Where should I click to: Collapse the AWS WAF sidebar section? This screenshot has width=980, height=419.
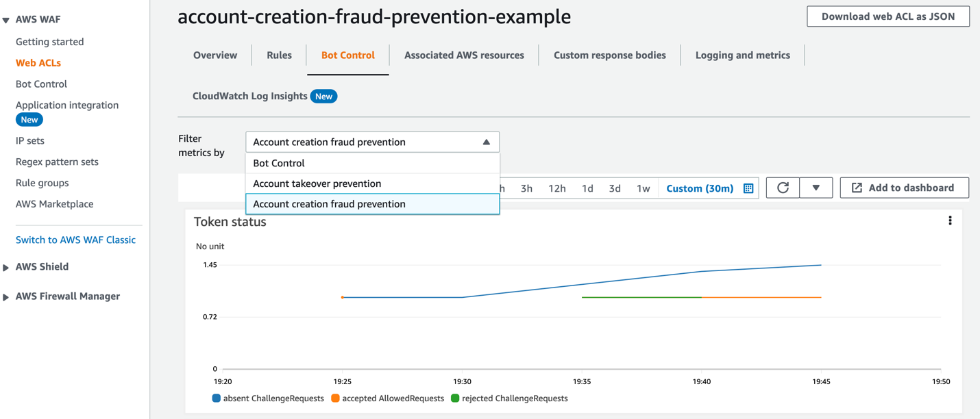(x=7, y=18)
